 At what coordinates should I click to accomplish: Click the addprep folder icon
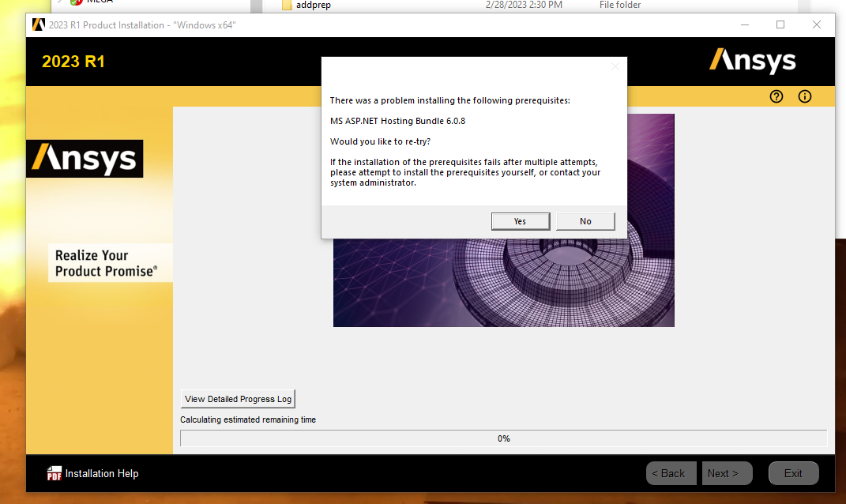click(x=287, y=5)
